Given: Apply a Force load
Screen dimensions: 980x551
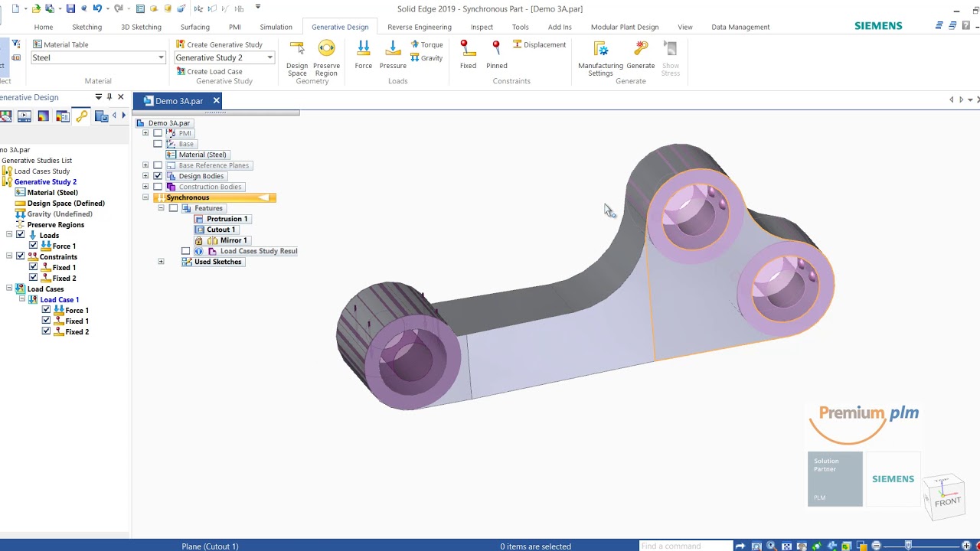Looking at the screenshot, I should click(x=364, y=55).
